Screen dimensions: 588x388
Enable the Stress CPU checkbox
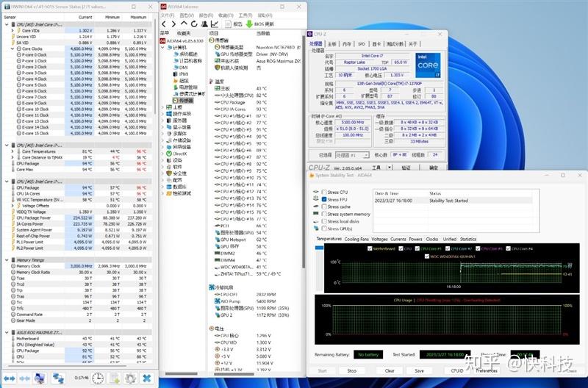click(x=324, y=192)
